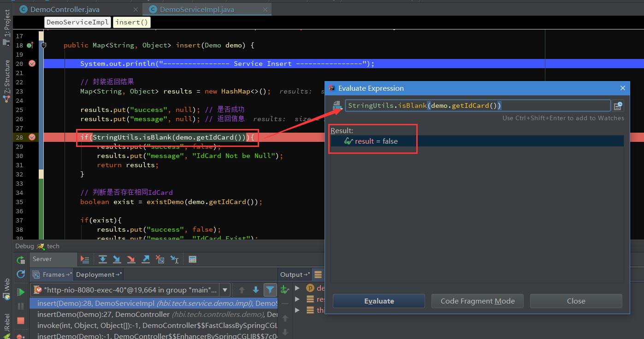The height and width of the screenshot is (339, 644).
Task: Click the Step Over debug icon
Action: tap(103, 259)
